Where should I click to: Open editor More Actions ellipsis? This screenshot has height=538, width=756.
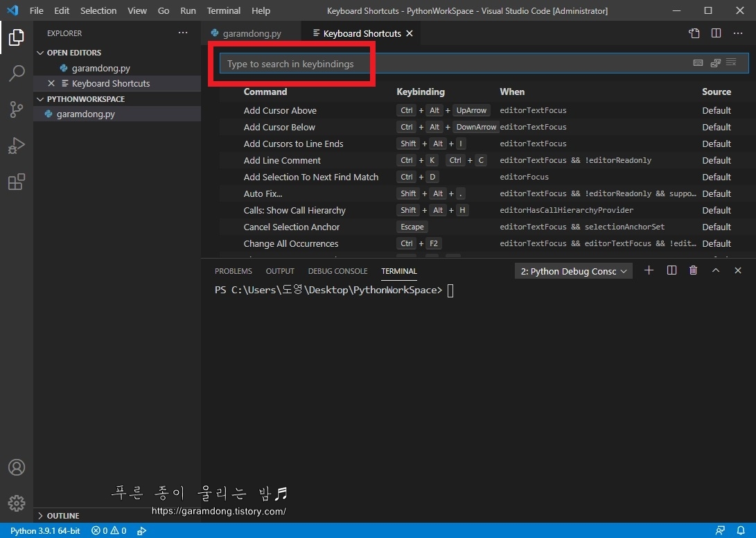pos(738,33)
